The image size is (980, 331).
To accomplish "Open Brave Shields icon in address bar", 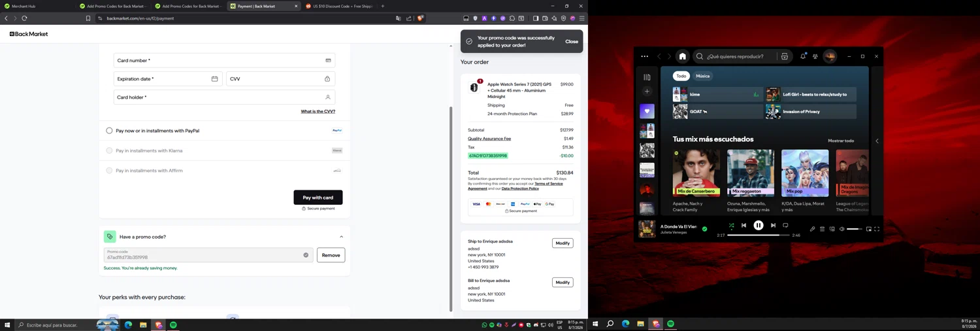I will coord(420,18).
